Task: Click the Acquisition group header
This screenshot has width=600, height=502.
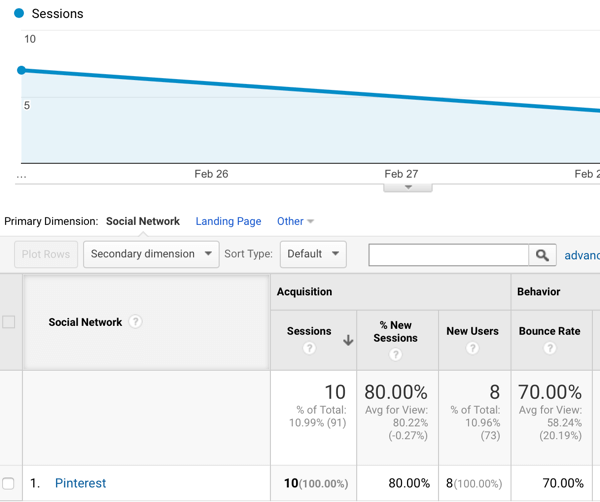Action: click(305, 292)
